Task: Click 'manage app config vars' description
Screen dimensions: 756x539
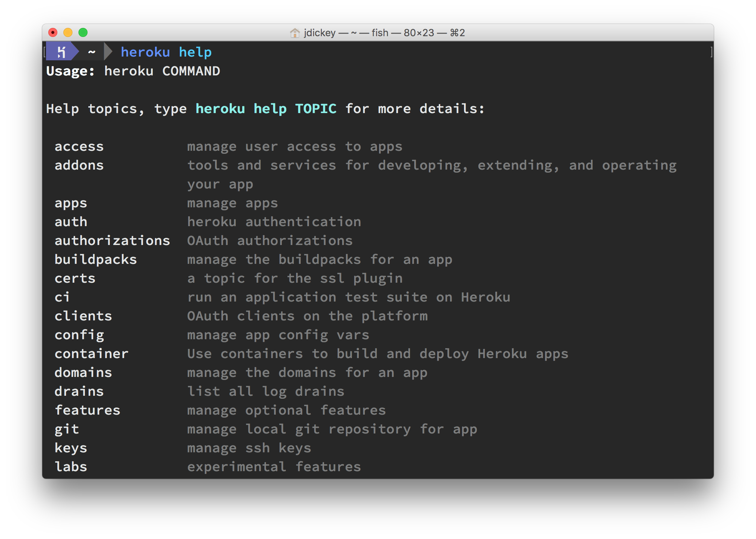Action: coord(278,335)
